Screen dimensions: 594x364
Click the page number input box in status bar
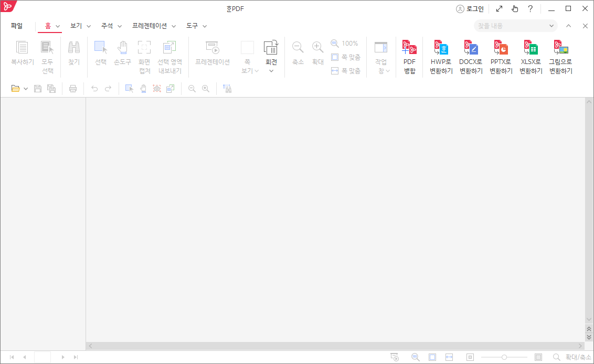coord(43,357)
